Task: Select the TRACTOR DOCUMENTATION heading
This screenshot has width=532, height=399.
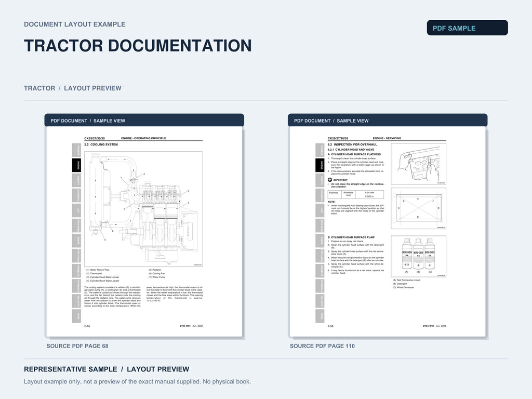Action: point(138,46)
